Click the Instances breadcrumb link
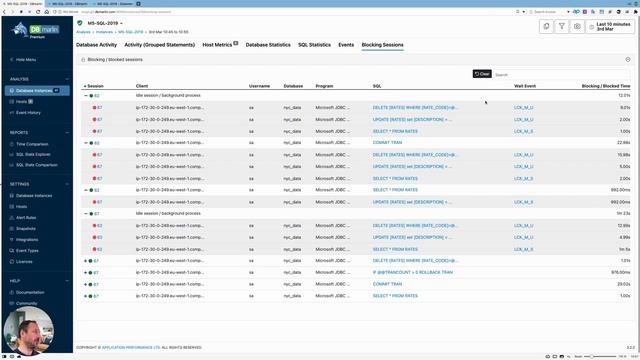 [104, 32]
